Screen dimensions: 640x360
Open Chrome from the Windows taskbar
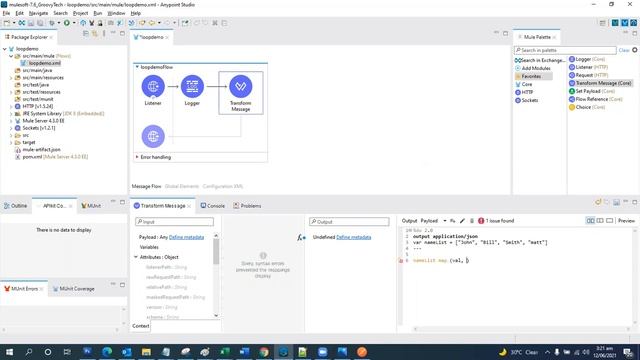[264, 351]
